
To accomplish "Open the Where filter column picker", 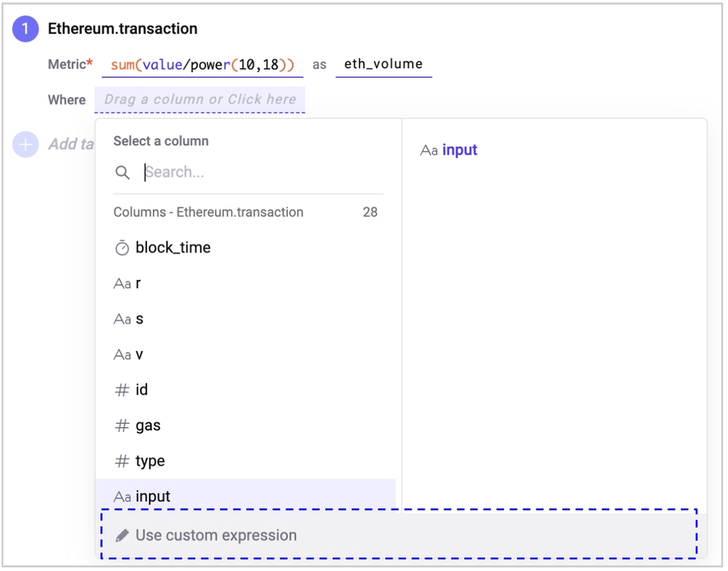I will [200, 99].
